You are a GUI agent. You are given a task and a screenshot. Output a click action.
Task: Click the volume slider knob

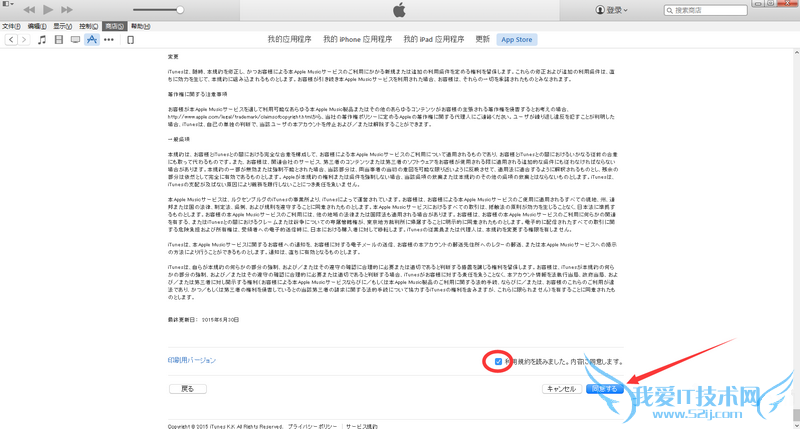pyautogui.click(x=180, y=10)
